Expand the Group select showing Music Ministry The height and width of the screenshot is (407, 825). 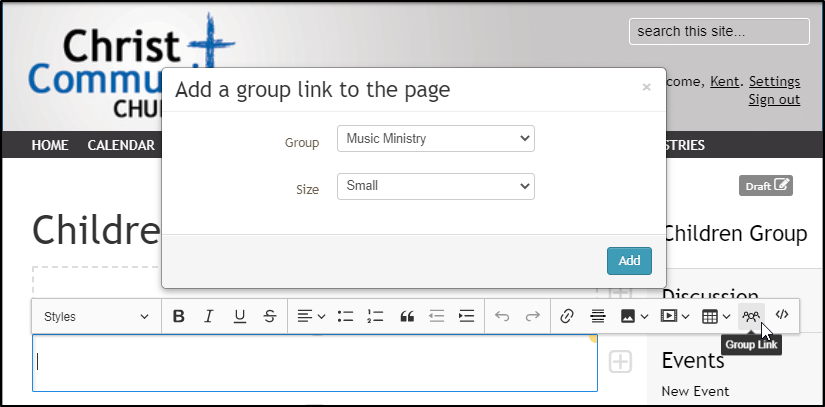pos(435,138)
